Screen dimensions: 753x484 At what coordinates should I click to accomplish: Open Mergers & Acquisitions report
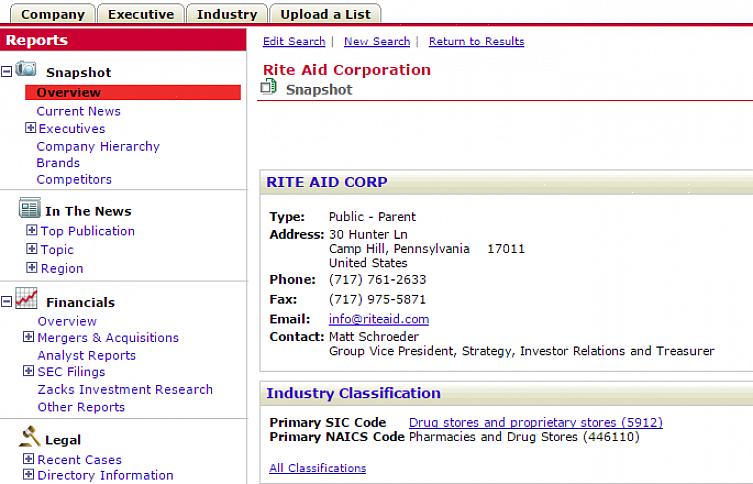tap(108, 338)
